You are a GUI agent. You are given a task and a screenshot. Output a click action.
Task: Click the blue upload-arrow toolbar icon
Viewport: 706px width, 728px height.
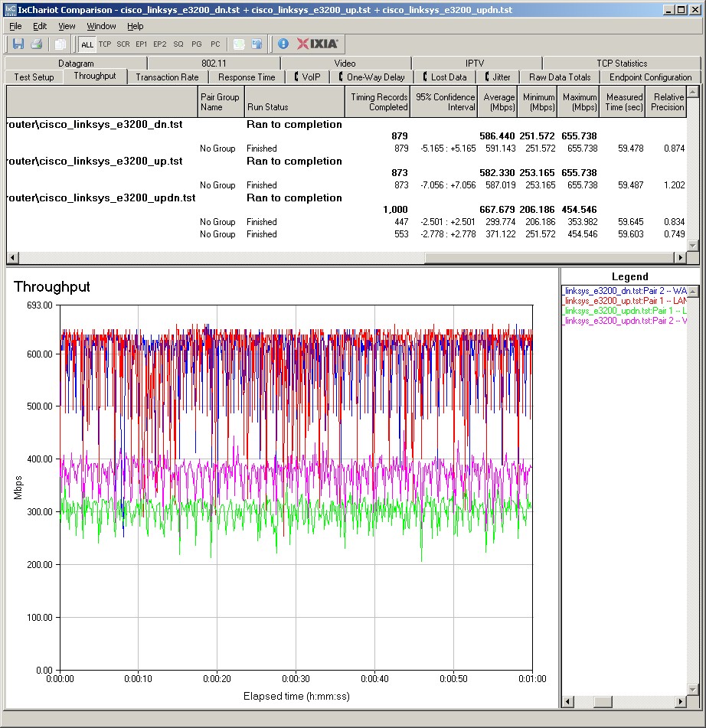point(257,44)
